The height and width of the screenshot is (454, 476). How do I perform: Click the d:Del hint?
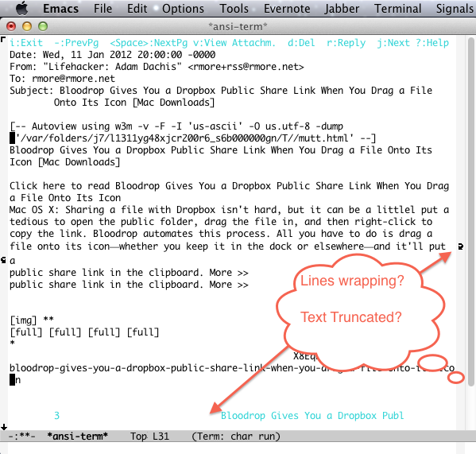(x=301, y=43)
